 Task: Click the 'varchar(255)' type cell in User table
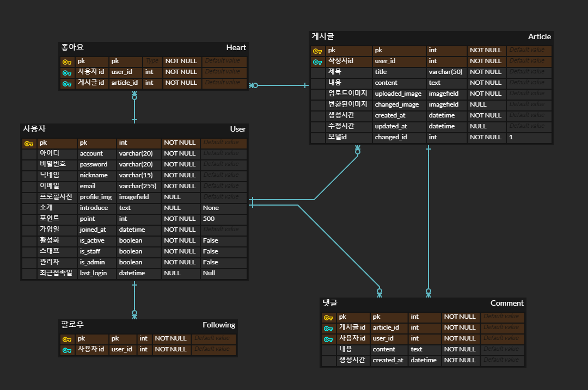pos(139,186)
